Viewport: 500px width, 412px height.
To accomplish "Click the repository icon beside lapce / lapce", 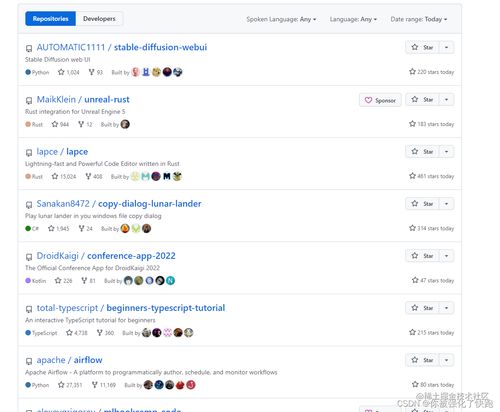I will tap(29, 153).
